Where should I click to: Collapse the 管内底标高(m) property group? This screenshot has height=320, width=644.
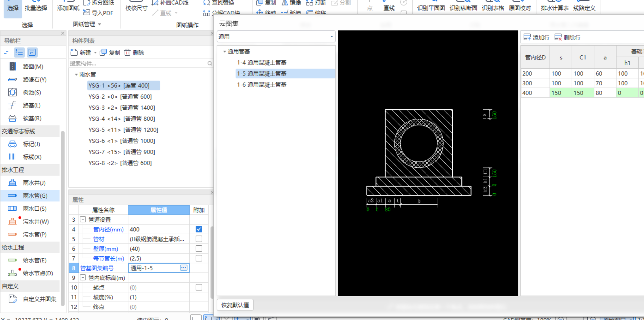tap(83, 277)
